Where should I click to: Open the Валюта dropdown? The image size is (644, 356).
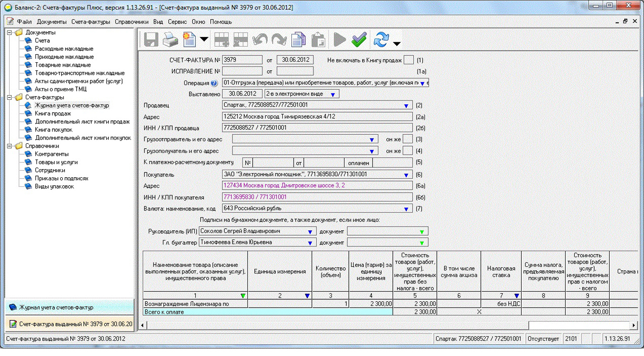click(x=406, y=209)
